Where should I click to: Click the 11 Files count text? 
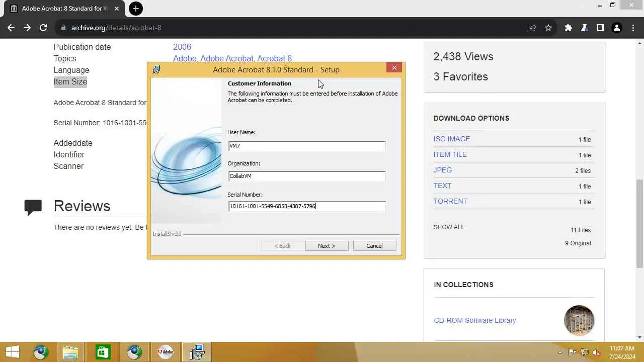[x=581, y=230]
